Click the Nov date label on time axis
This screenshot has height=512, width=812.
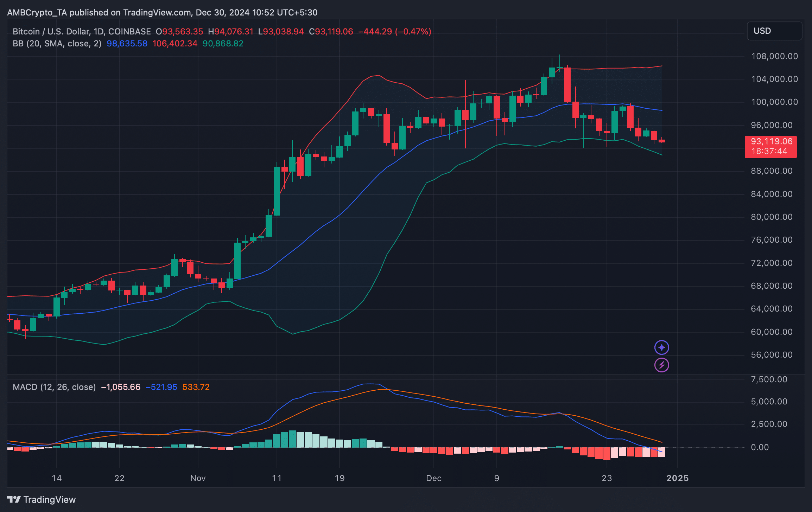[x=198, y=478]
